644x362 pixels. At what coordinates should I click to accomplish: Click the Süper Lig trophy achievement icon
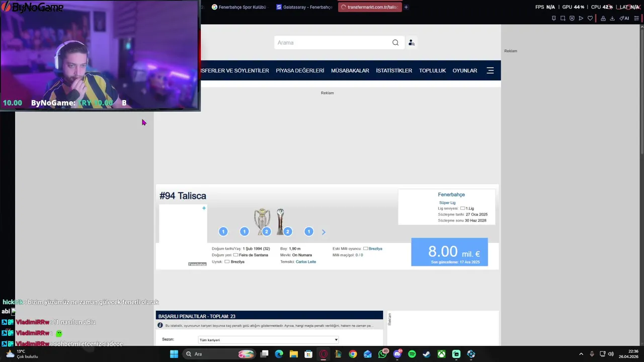[x=262, y=221]
